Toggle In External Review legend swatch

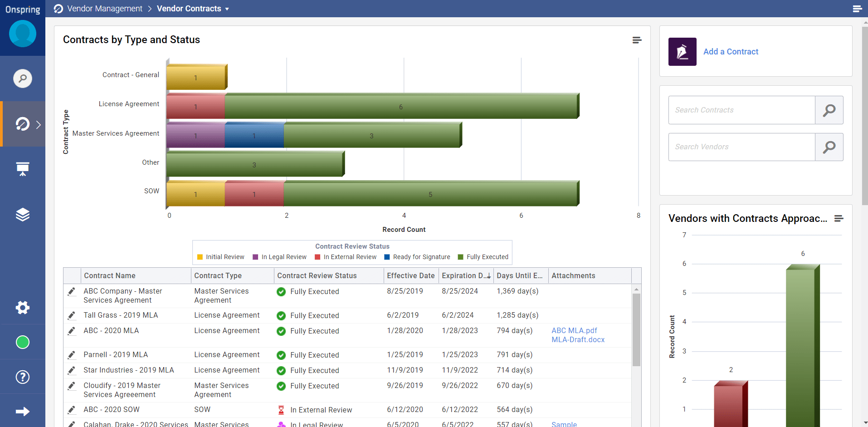pos(317,257)
